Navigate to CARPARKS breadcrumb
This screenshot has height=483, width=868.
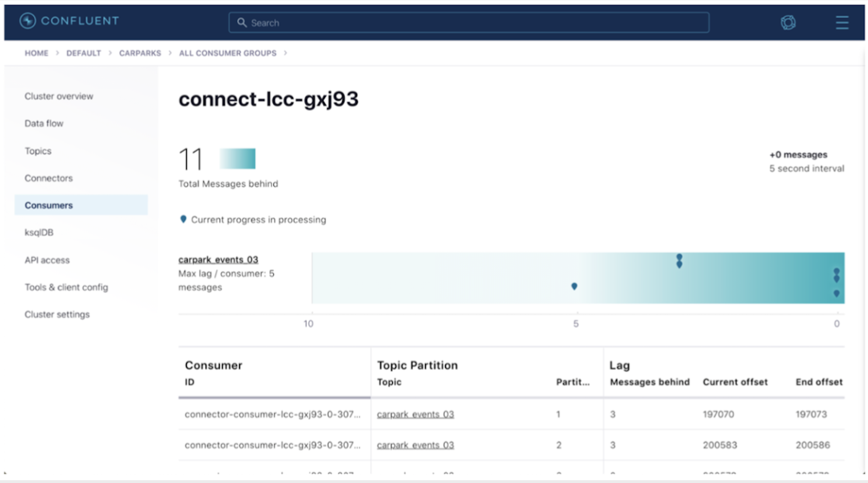click(140, 53)
